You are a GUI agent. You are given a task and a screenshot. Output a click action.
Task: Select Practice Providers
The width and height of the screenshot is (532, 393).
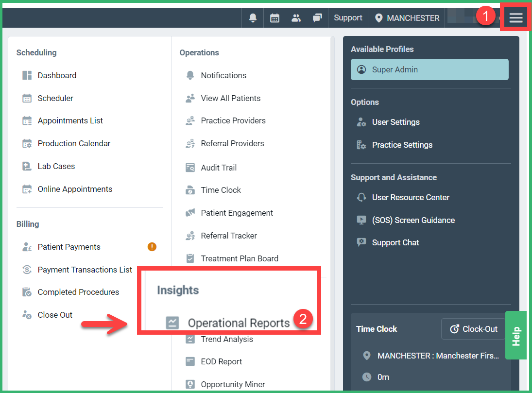(233, 120)
